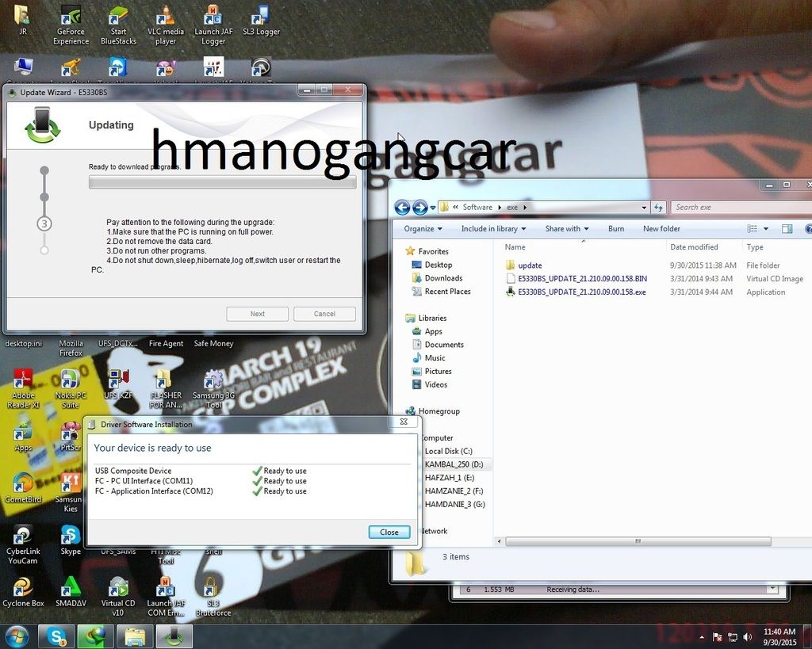Open the Share with dropdown

566,229
